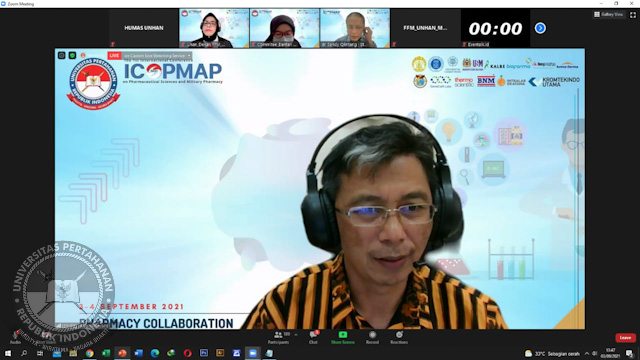Image resolution: width=640 pixels, height=360 pixels.
Task: Select the HUMAS UNHAN participant tile
Action: [x=144, y=28]
